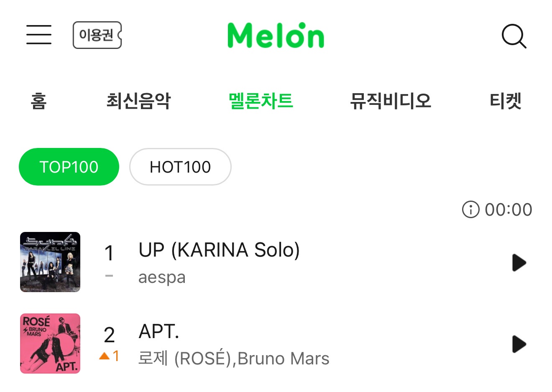This screenshot has height=392, width=552.
Task: Open artist aespa
Action: pyautogui.click(x=162, y=277)
